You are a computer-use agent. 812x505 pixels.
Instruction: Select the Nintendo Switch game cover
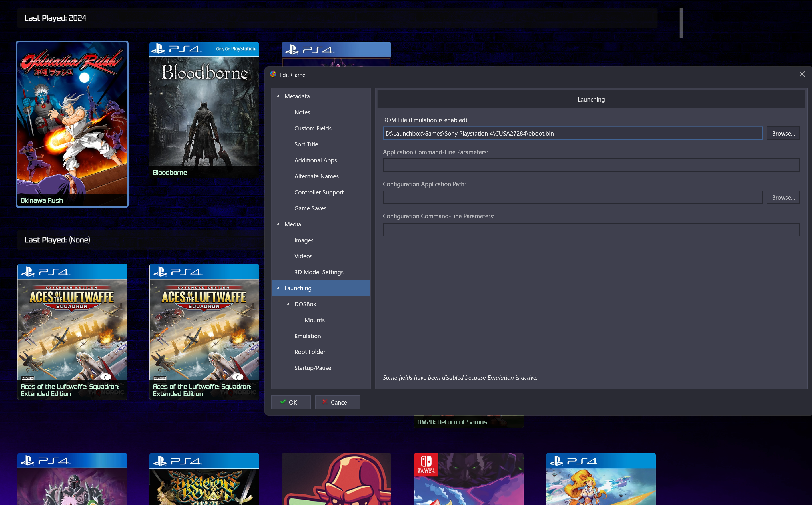tap(468, 479)
